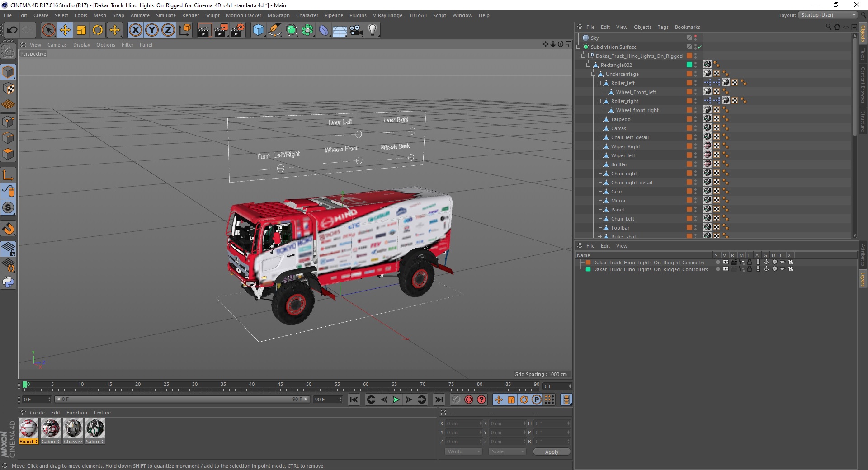
Task: Collapse the Roller_right node
Action: click(599, 101)
